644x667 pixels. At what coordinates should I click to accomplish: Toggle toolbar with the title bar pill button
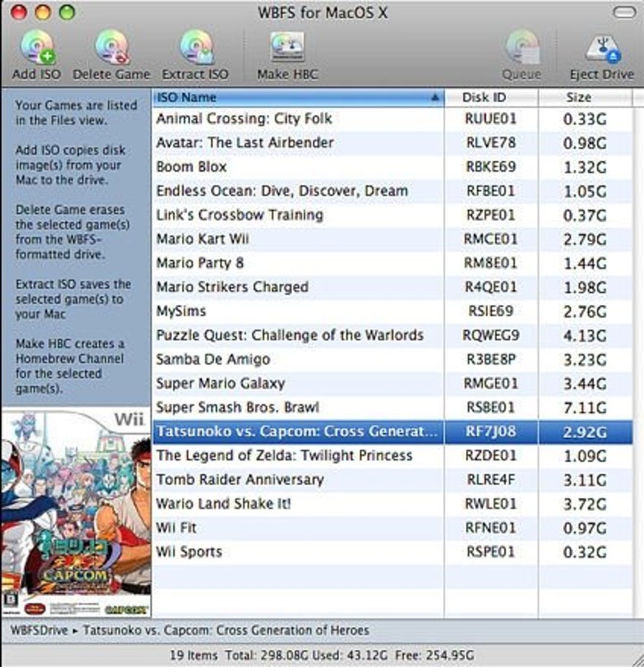click(624, 13)
